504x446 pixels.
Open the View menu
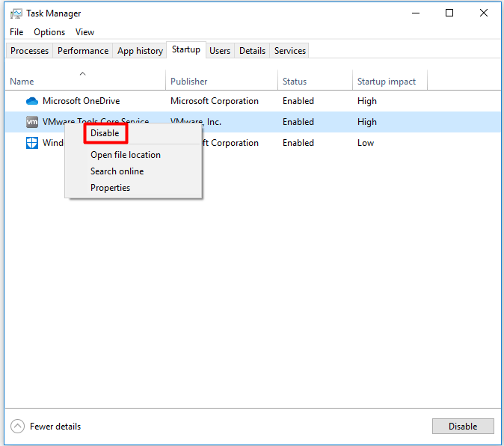[x=84, y=32]
